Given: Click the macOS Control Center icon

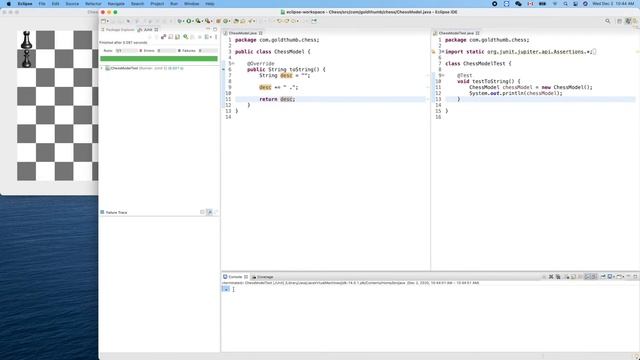Looking at the screenshot, I should [576, 4].
